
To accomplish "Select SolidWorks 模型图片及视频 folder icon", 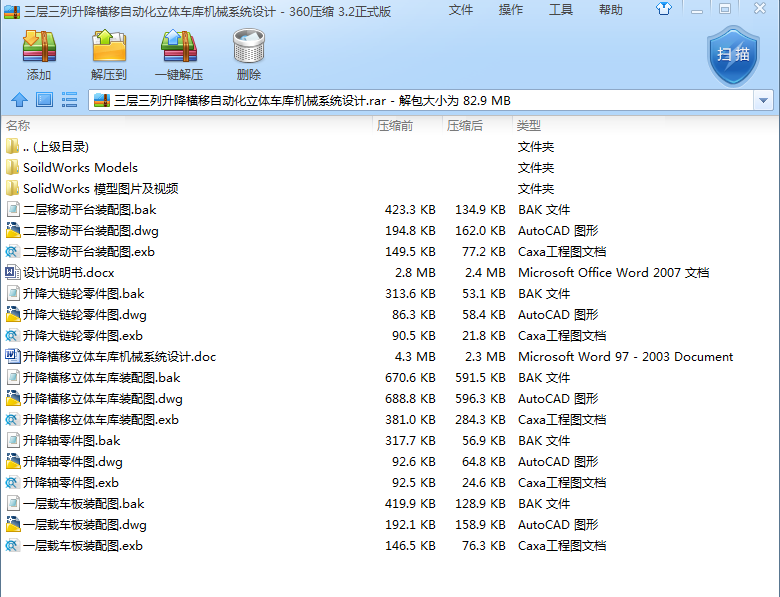I will (12, 188).
